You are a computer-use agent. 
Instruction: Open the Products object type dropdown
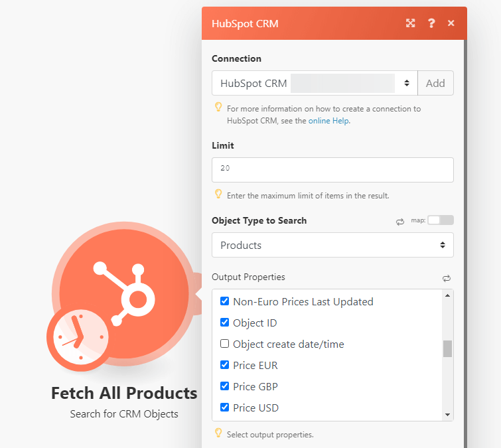[332, 245]
